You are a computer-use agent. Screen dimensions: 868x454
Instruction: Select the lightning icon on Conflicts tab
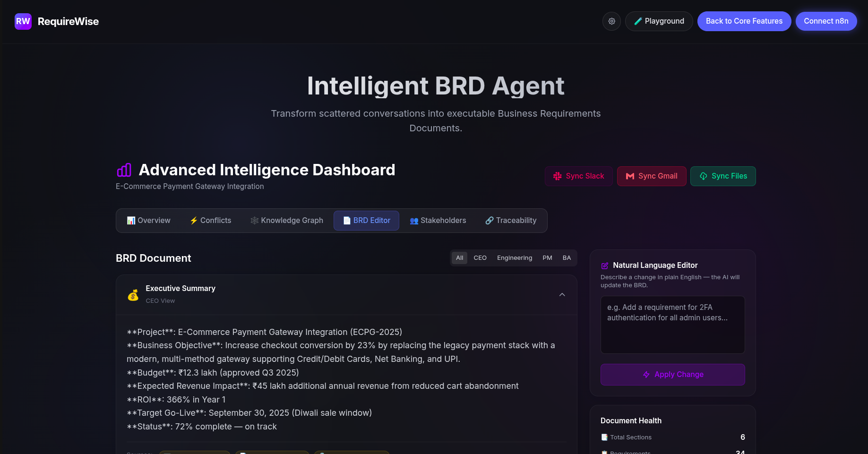[x=194, y=220]
